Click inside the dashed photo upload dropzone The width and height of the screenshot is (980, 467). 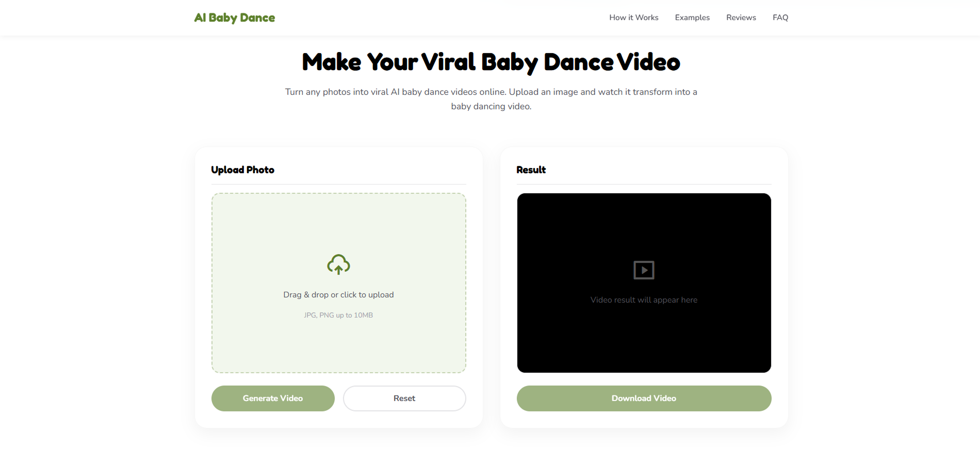point(338,282)
